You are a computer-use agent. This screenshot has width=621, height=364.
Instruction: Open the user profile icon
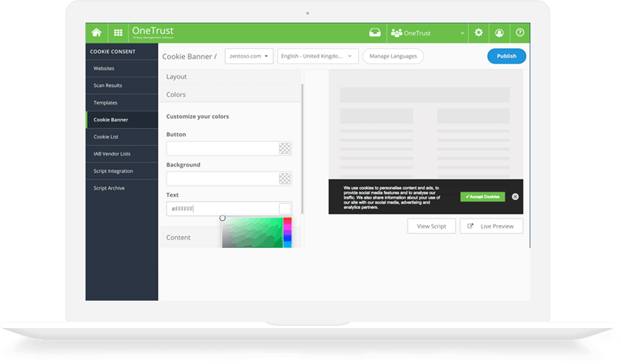pos(499,33)
